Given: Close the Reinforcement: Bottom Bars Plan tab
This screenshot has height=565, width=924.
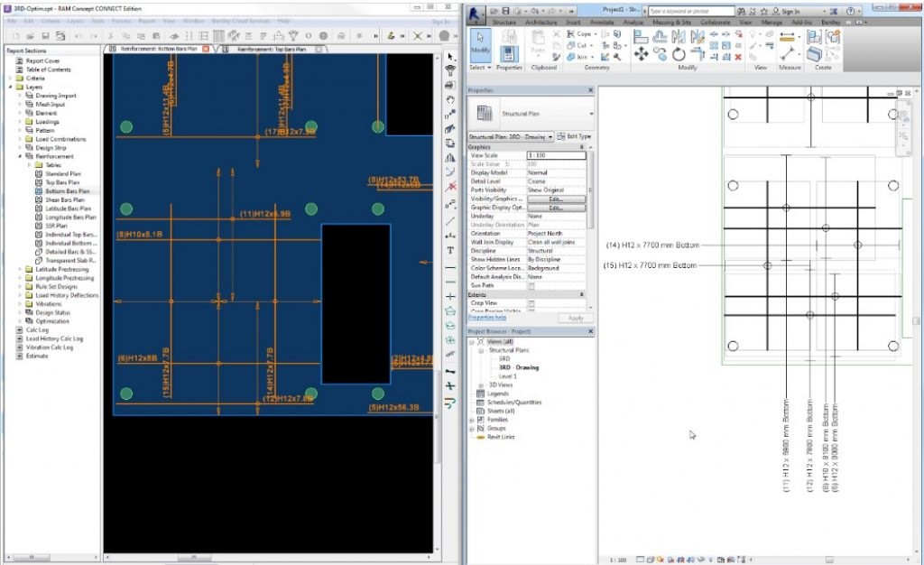Looking at the screenshot, I should 206,49.
